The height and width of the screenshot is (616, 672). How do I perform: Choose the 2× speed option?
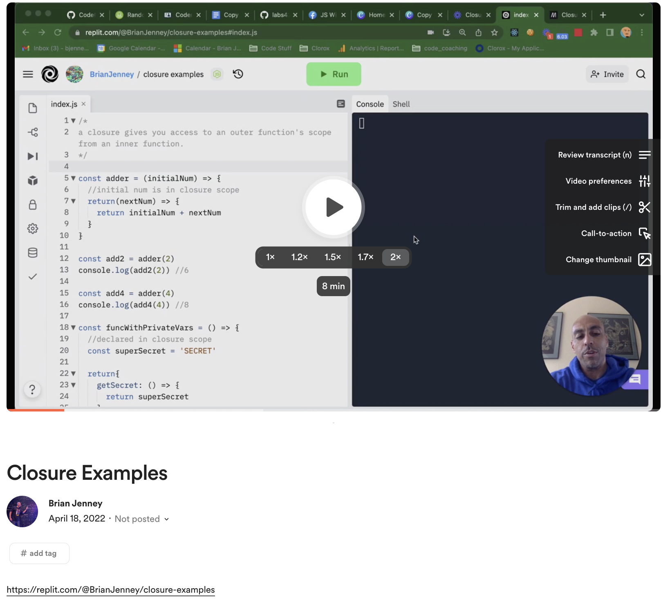395,257
